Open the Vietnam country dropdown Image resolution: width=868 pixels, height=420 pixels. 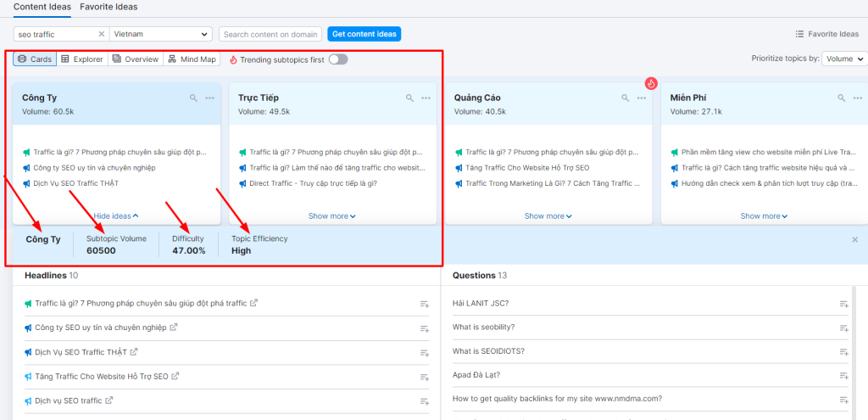point(160,35)
